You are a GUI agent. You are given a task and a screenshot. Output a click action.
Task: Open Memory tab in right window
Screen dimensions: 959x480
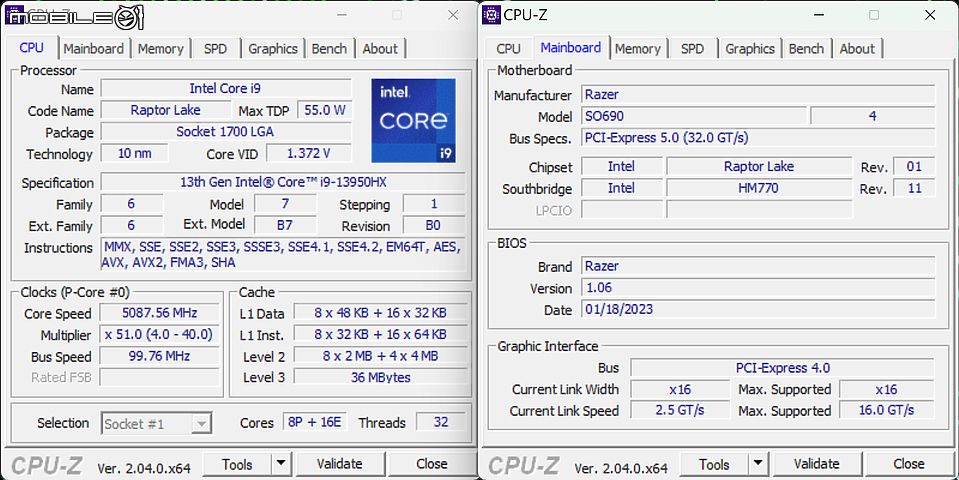pyautogui.click(x=637, y=49)
